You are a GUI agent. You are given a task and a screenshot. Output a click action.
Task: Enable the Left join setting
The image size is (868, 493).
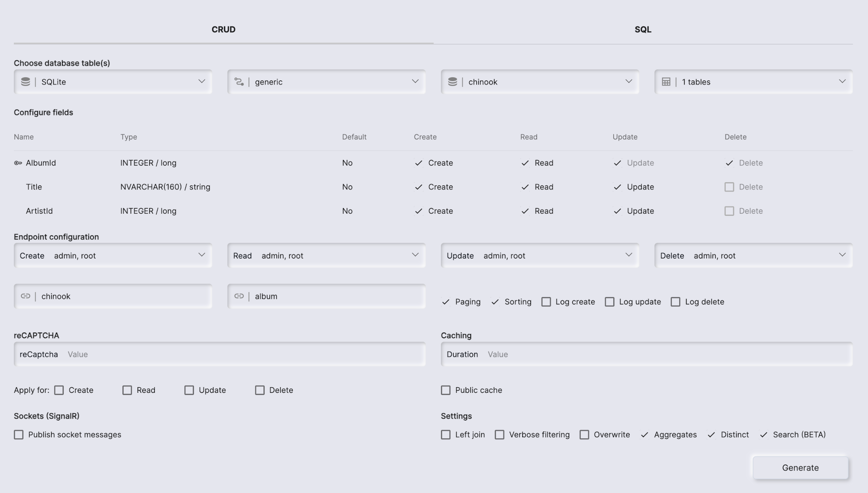446,434
